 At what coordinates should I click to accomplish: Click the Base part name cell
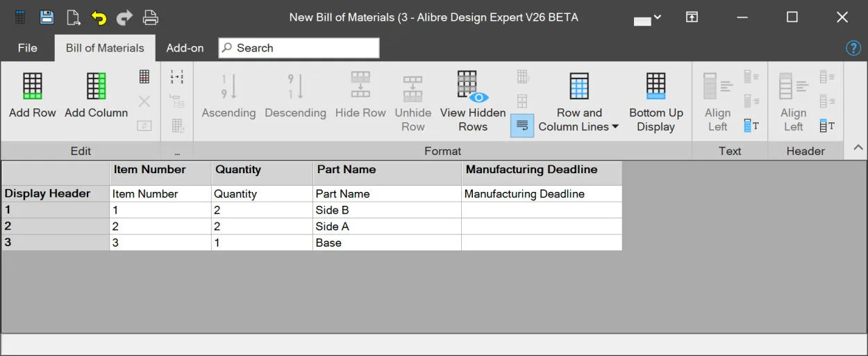[387, 243]
